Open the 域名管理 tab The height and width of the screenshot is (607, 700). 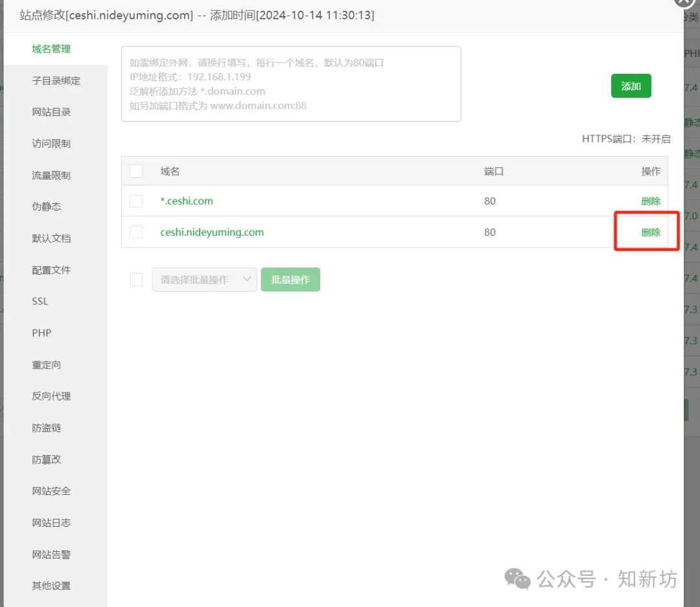click(51, 49)
